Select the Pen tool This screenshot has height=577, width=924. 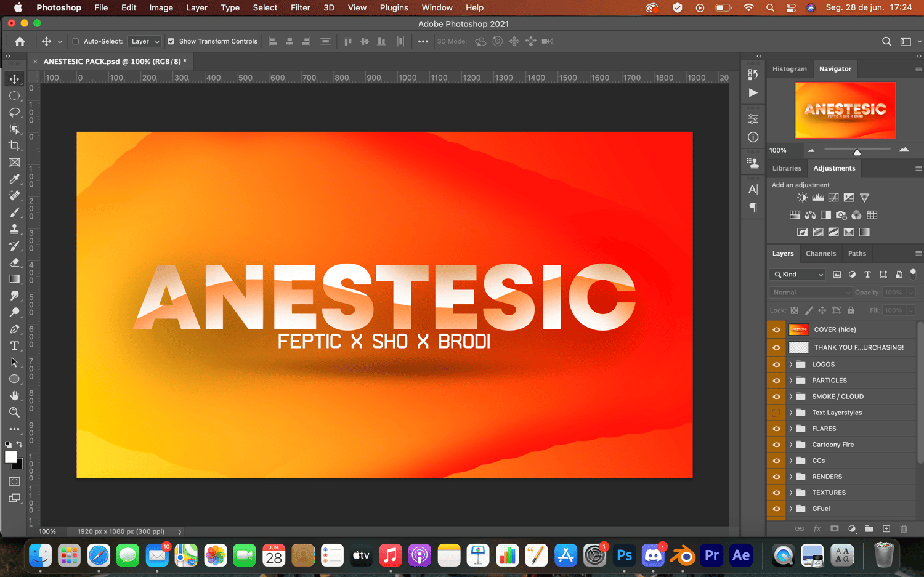pos(15,329)
